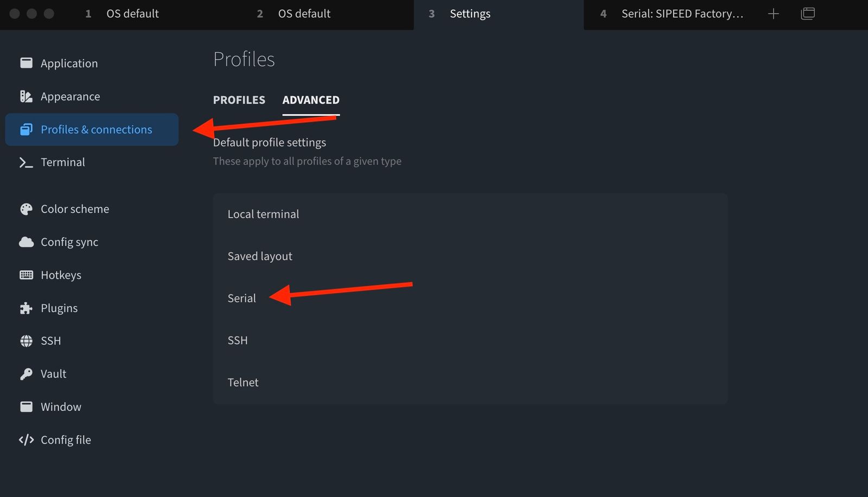The width and height of the screenshot is (868, 497).
Task: Click the Config sync cloud icon
Action: point(26,242)
